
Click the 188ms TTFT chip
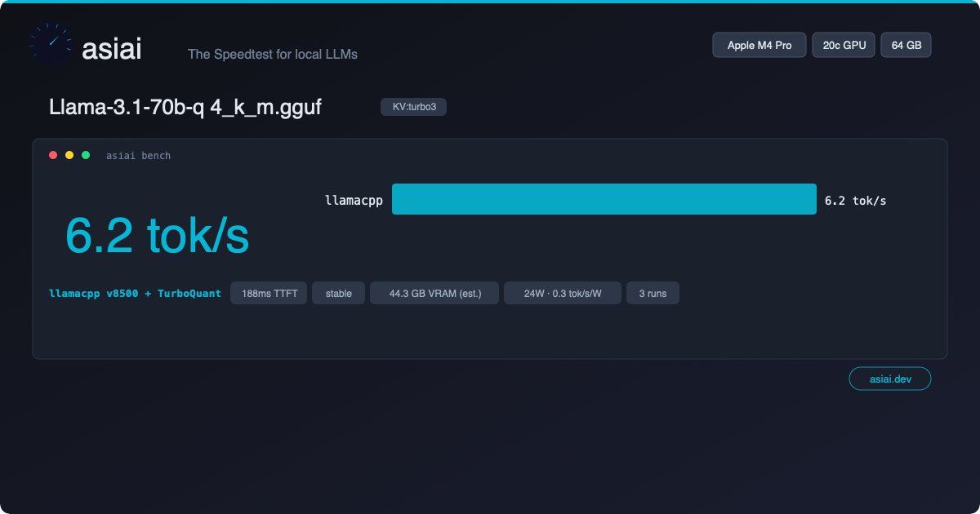pos(269,293)
